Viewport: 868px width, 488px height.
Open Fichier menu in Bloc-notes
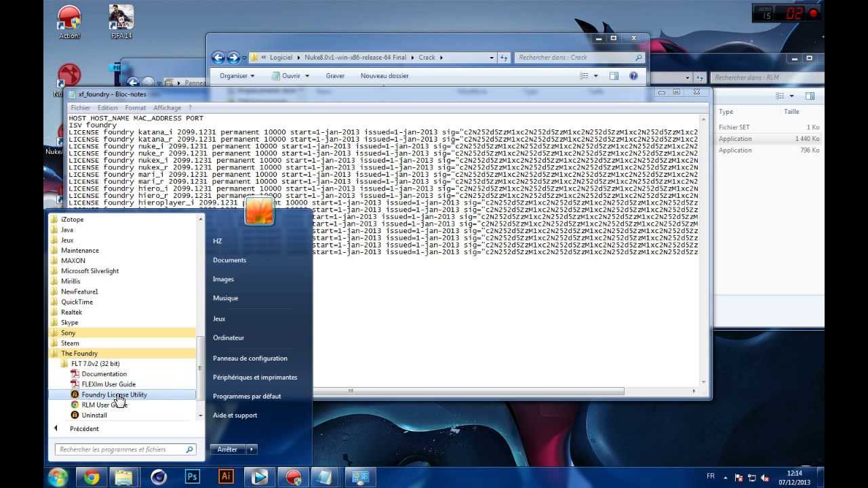tap(81, 108)
